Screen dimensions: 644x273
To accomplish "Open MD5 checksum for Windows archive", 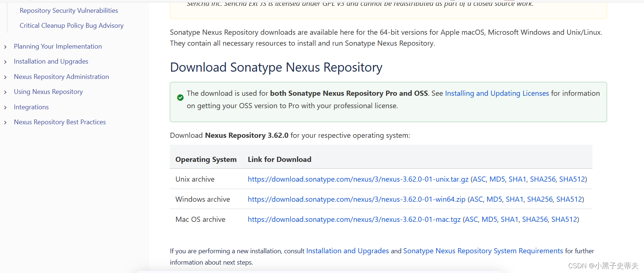I will (494, 199).
